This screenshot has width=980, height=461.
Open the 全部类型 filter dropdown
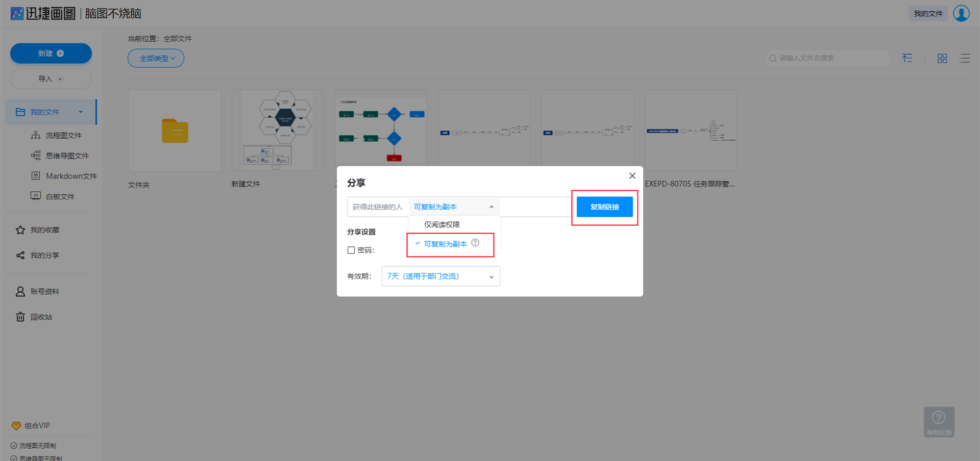[156, 59]
